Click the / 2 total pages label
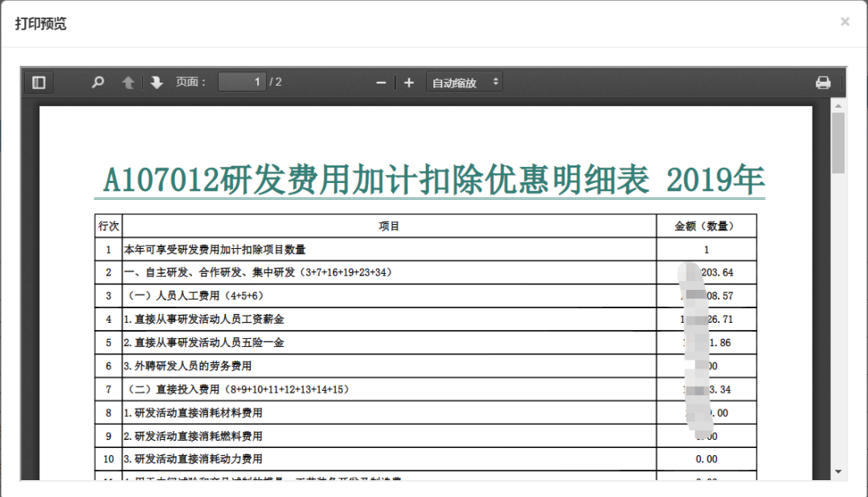Screen dimensions: 868x497 point(276,83)
